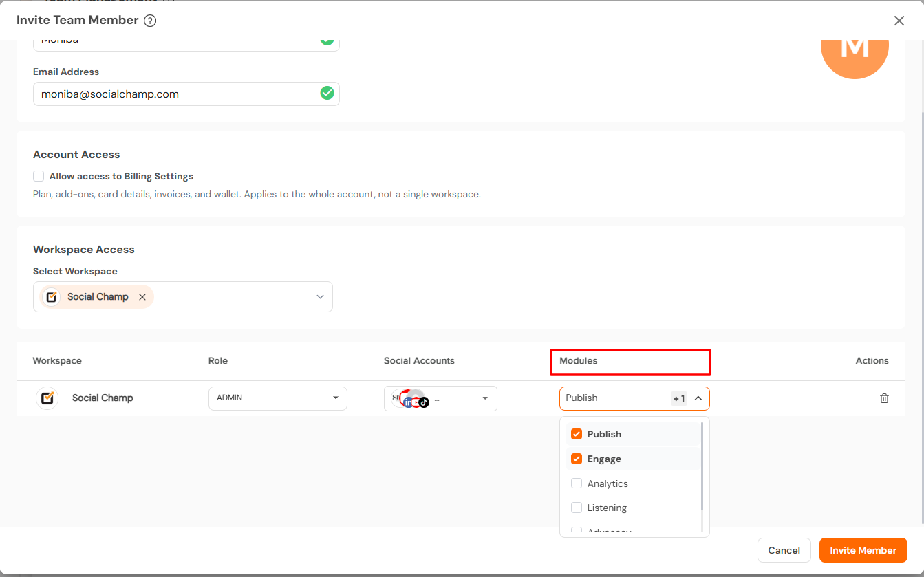Image resolution: width=924 pixels, height=577 pixels.
Task: Close the Invite Team Member dialog
Action: [899, 21]
